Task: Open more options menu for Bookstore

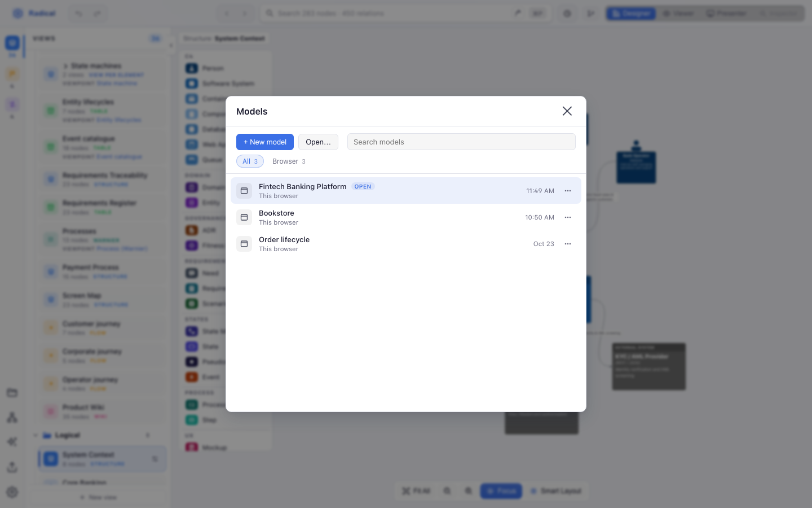Action: 568,217
